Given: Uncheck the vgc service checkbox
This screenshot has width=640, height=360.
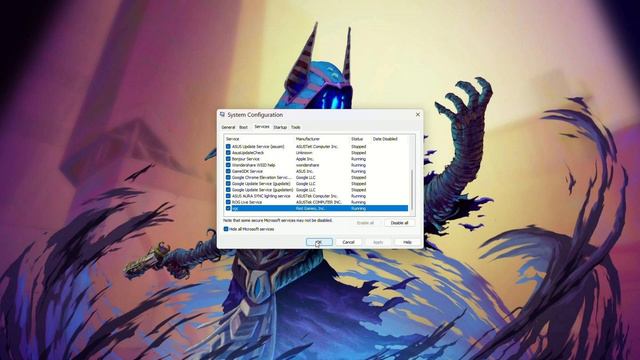Looking at the screenshot, I should click(x=228, y=209).
